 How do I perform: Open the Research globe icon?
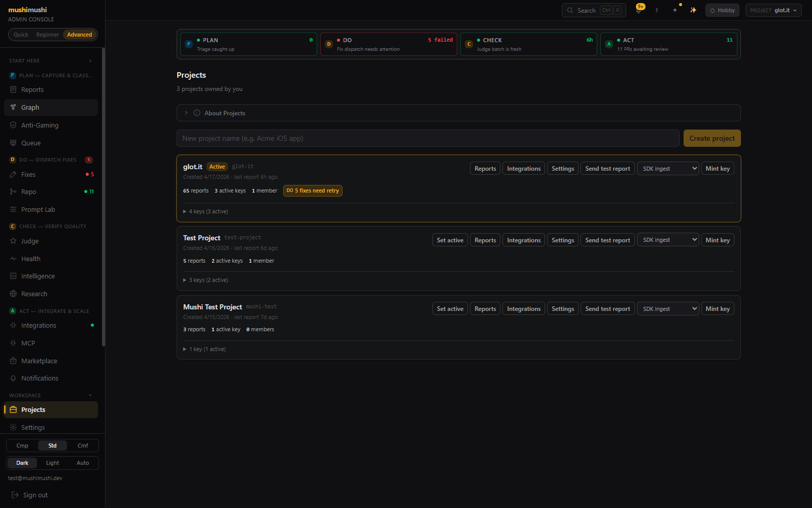pos(13,294)
